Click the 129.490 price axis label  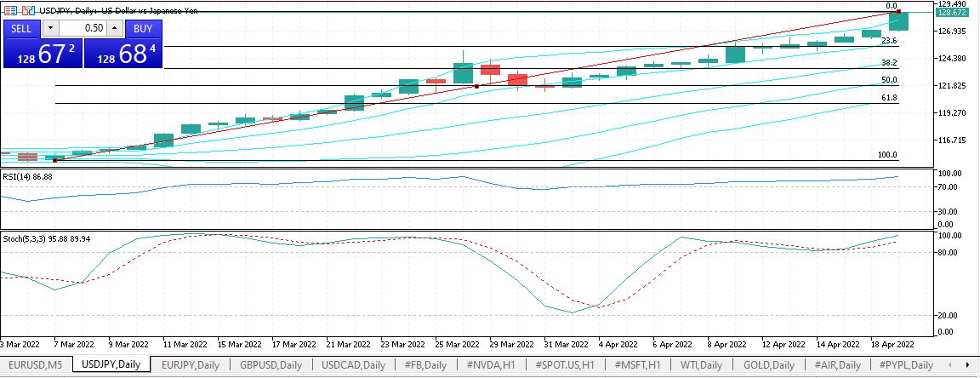pyautogui.click(x=951, y=3)
